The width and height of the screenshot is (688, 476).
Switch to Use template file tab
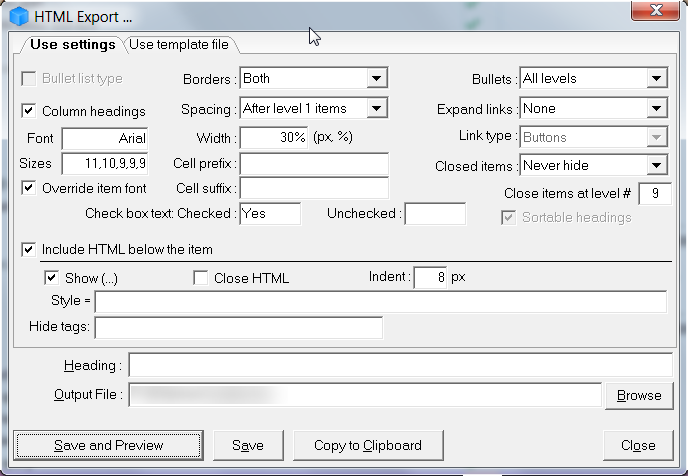pyautogui.click(x=178, y=44)
